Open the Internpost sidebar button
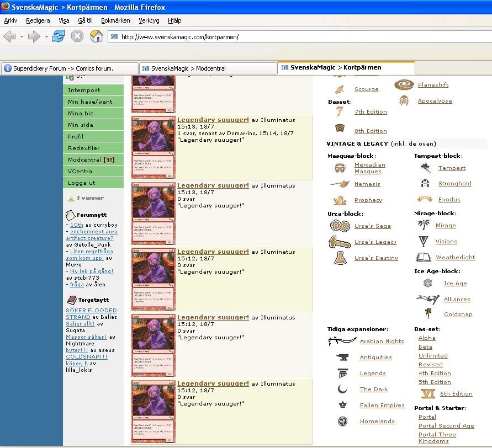The image size is (492, 448). (93, 90)
